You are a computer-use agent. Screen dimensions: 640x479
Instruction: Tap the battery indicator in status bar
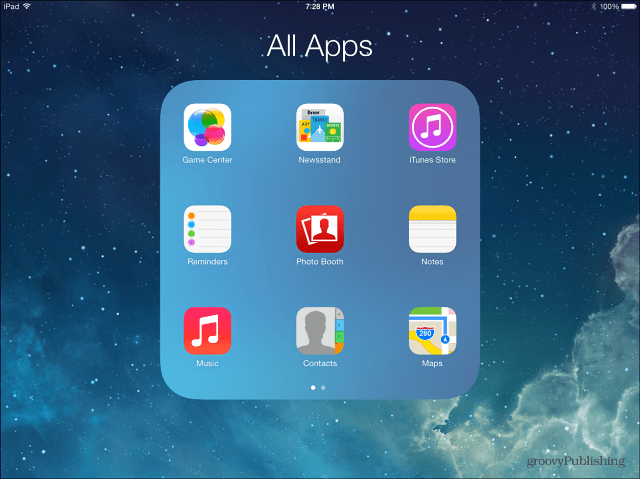[629, 7]
